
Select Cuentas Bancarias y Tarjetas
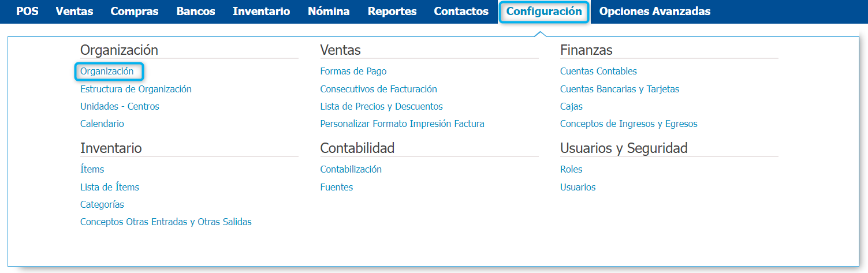click(620, 89)
